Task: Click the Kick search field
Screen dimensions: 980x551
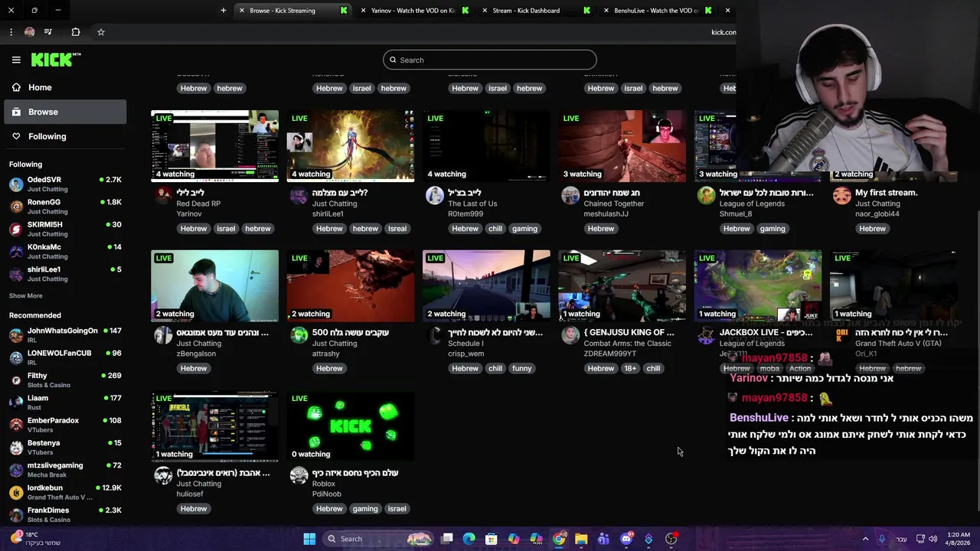Action: point(490,60)
